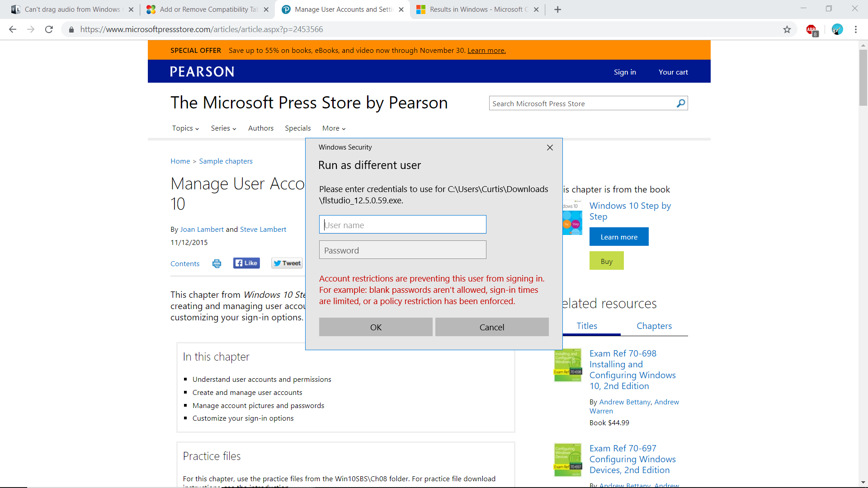
Task: Click OK in Run as different user
Action: pos(376,327)
